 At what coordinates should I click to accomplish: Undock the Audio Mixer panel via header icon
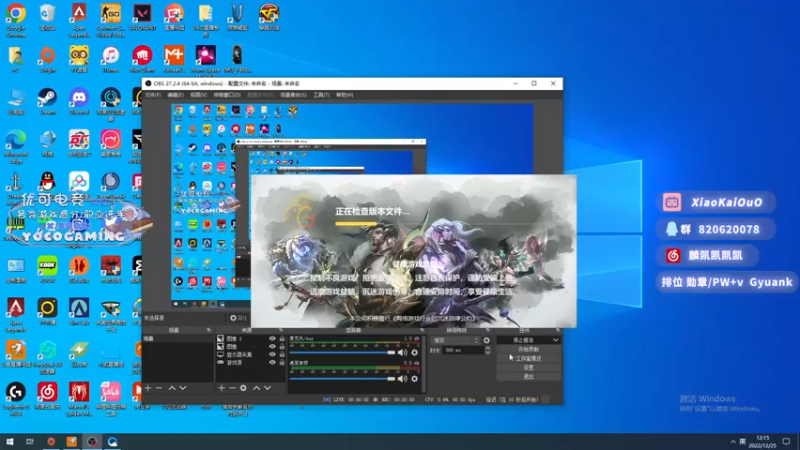421,330
